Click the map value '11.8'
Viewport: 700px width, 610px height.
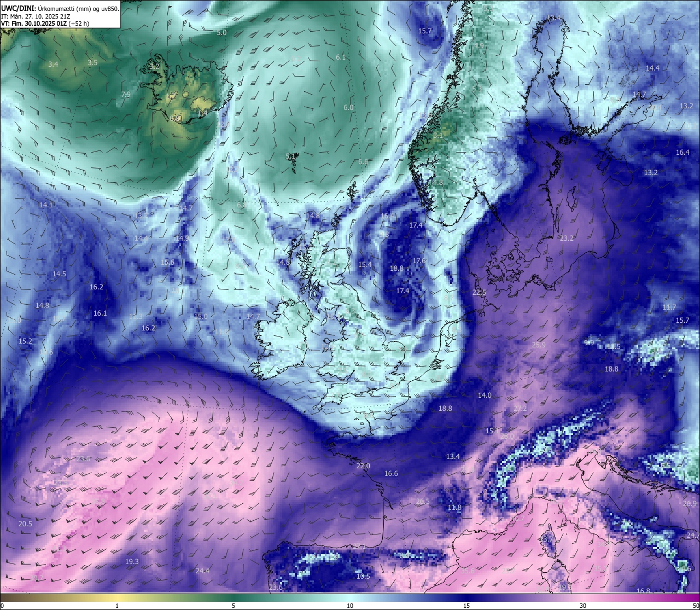click(454, 508)
